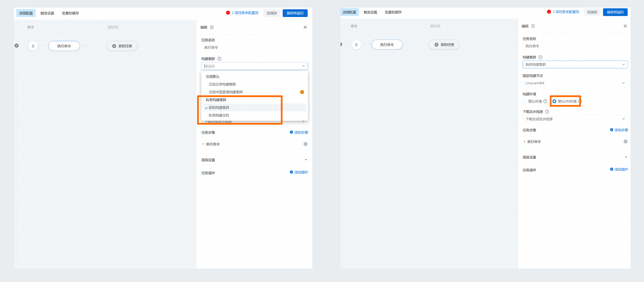Click the trash icon in left edit panel
This screenshot has height=282, width=644.
click(212, 27)
